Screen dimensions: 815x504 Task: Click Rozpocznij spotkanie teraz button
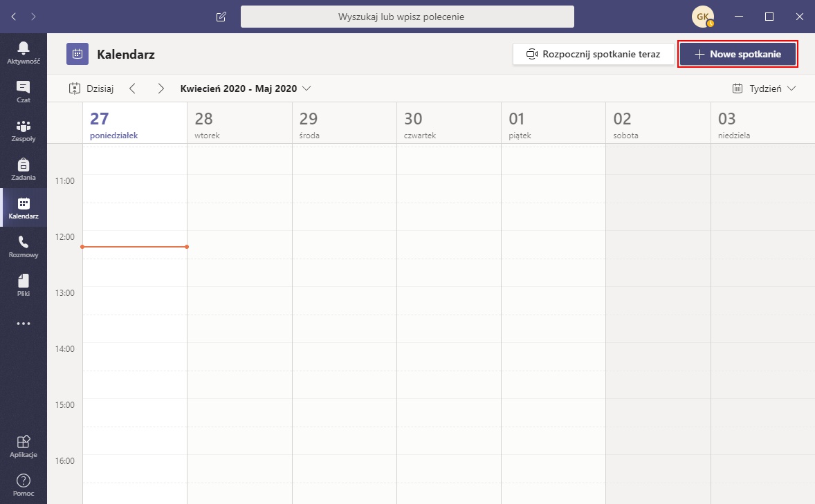point(593,54)
